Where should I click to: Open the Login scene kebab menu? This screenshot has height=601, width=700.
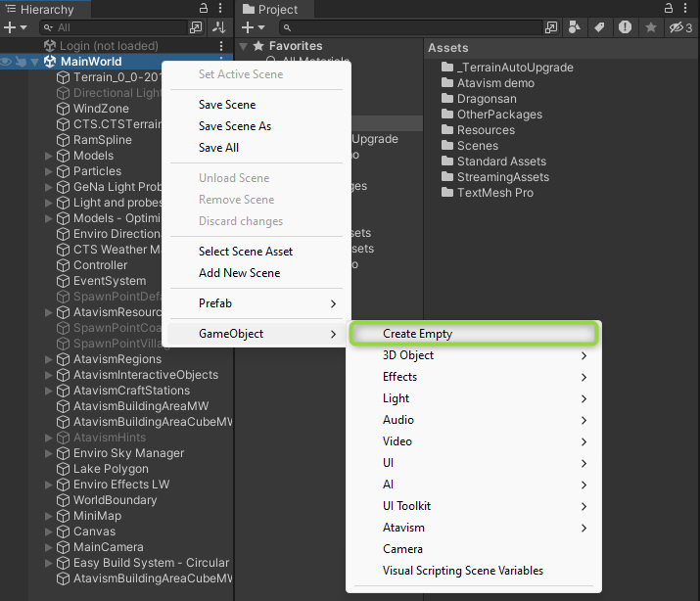(x=221, y=46)
